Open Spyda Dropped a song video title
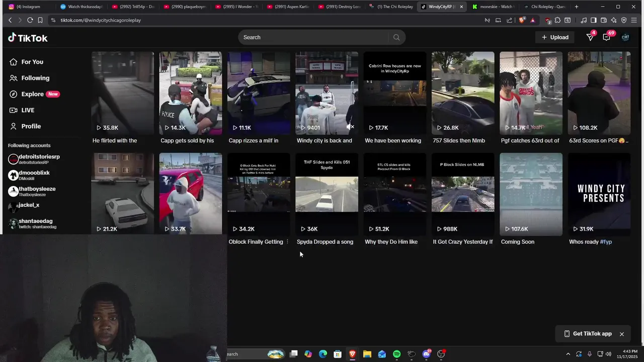644x362 pixels. (325, 242)
